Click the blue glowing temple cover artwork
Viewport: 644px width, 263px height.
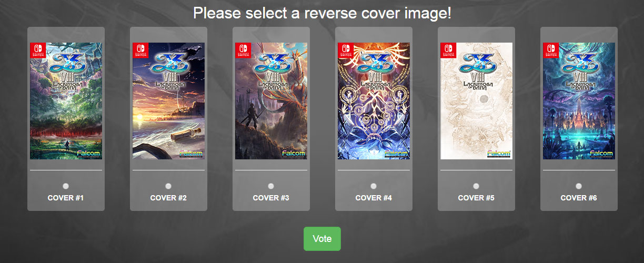pyautogui.click(x=579, y=101)
